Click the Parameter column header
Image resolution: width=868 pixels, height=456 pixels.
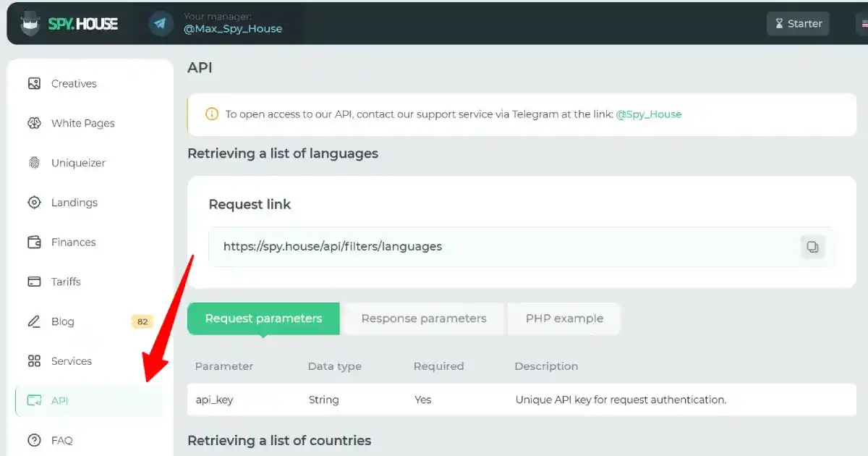[x=224, y=366]
